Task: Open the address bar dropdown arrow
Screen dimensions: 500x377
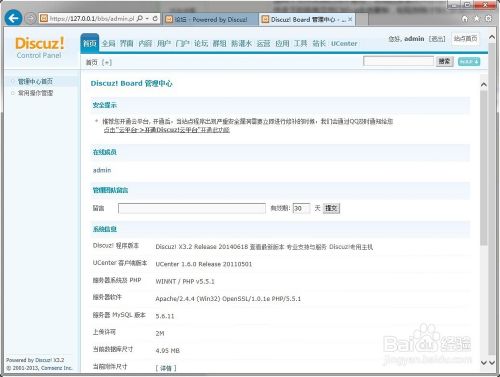Action: [x=147, y=19]
